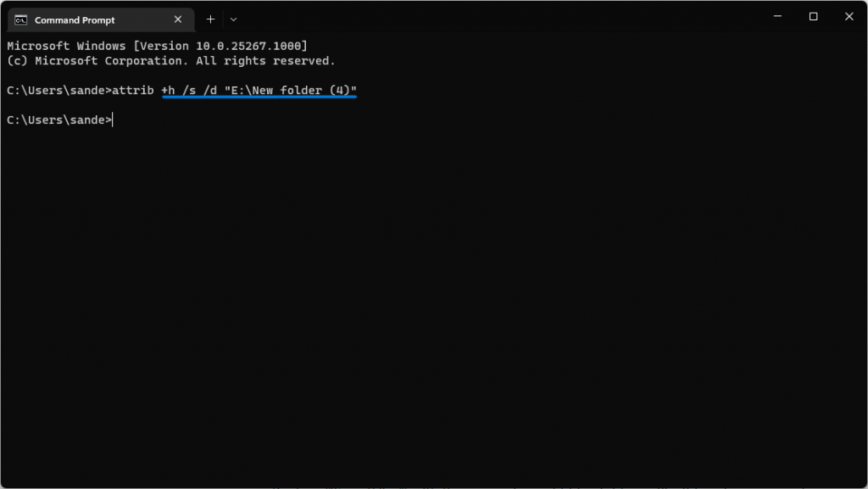Viewport: 868px width, 489px height.
Task: Maximize the terminal window
Action: [813, 17]
